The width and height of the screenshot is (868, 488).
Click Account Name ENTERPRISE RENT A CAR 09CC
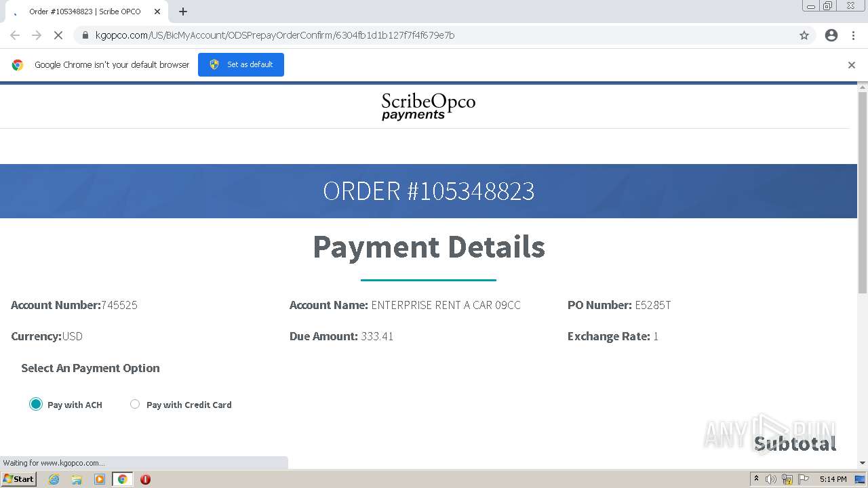coord(405,305)
